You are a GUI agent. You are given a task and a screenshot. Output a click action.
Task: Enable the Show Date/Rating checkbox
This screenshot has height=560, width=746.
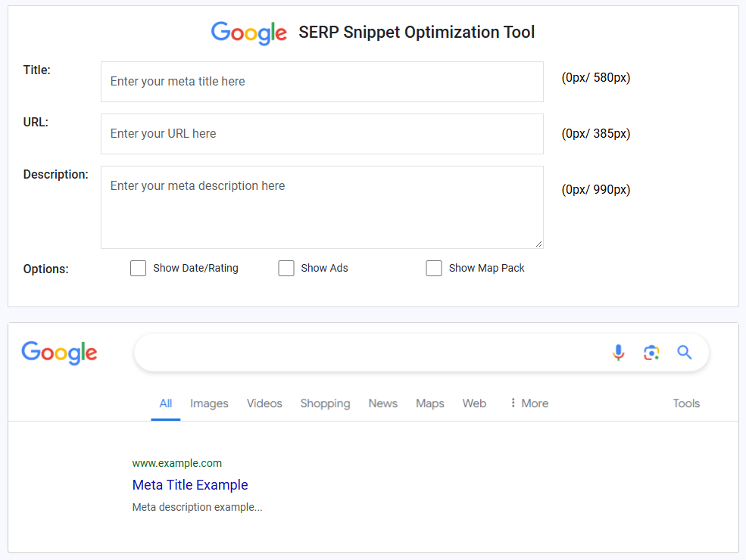(x=138, y=268)
